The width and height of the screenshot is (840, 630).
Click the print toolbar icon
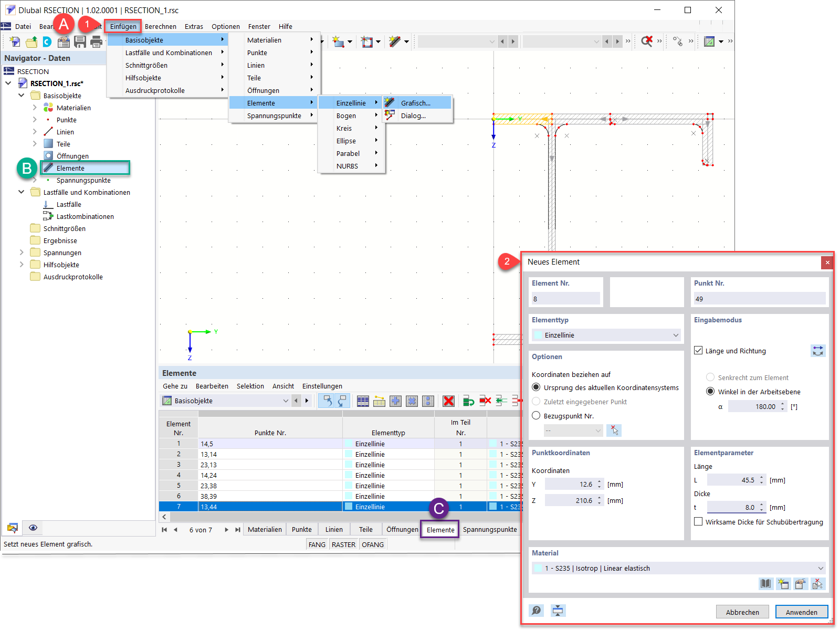point(96,41)
